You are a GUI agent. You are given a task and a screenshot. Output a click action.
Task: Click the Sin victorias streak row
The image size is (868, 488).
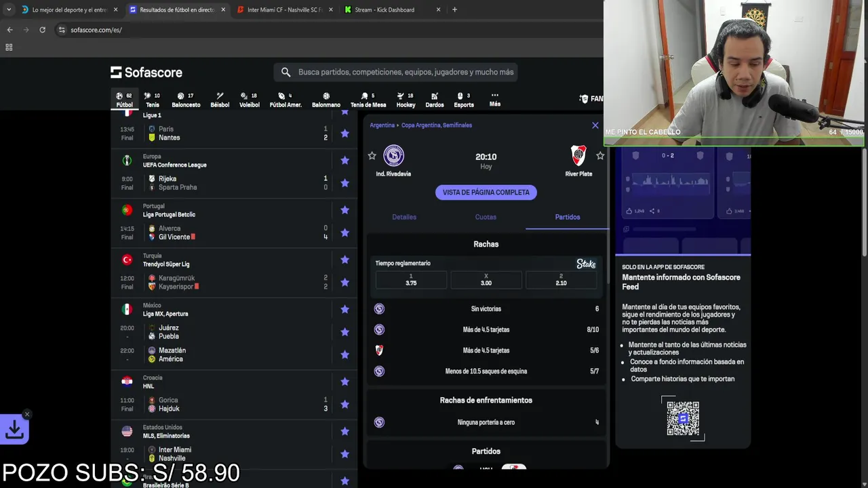486,309
